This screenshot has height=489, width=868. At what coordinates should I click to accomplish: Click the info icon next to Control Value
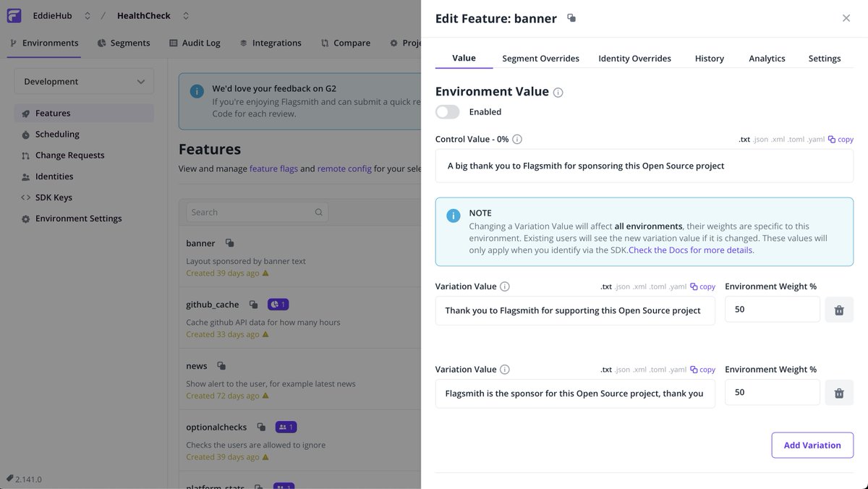[x=517, y=139]
